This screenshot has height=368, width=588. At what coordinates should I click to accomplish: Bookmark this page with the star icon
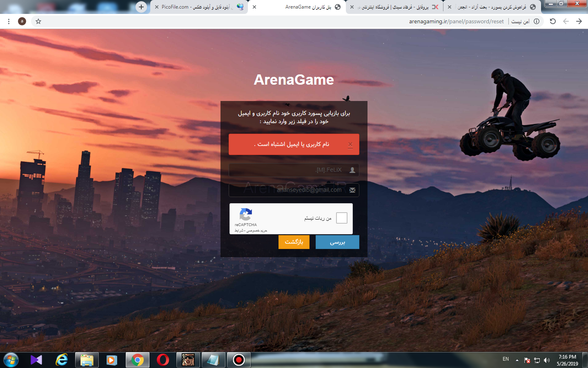tap(38, 21)
